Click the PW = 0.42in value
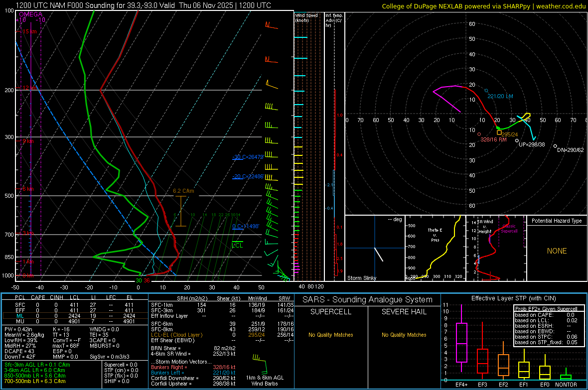This screenshot has width=588, height=390. (18, 329)
